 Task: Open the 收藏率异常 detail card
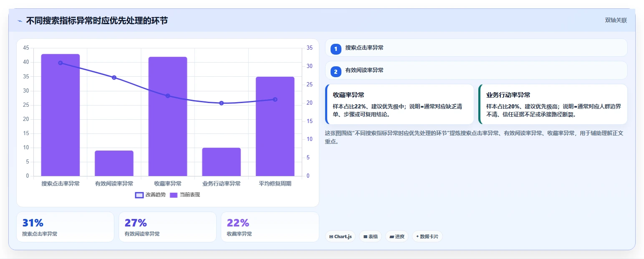point(399,104)
